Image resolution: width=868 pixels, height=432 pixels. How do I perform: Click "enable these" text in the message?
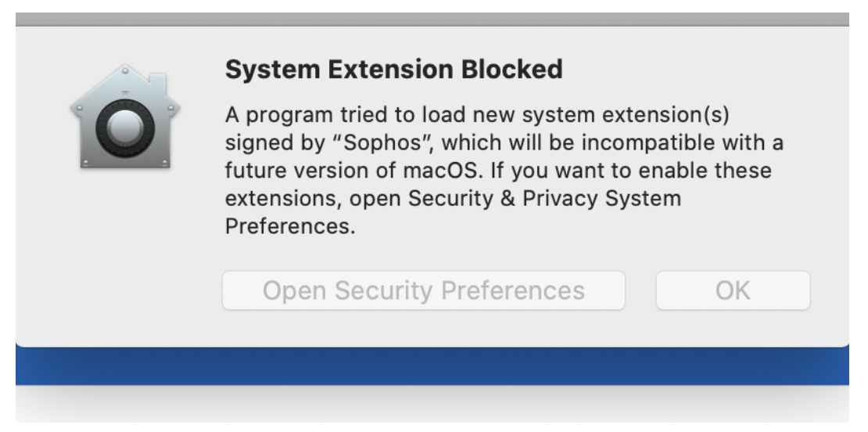pyautogui.click(x=705, y=171)
